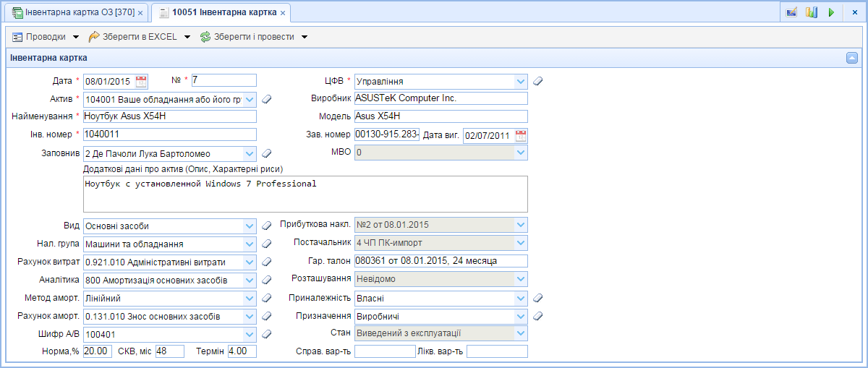Close the panel with the top-right X button
This screenshot has width=868, height=368.
[854, 12]
